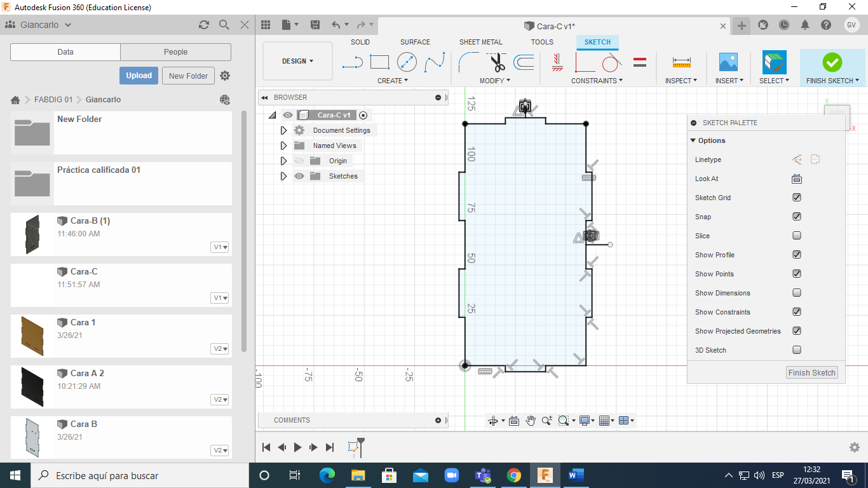Play the timeline history
This screenshot has width=868, height=488.
(297, 447)
